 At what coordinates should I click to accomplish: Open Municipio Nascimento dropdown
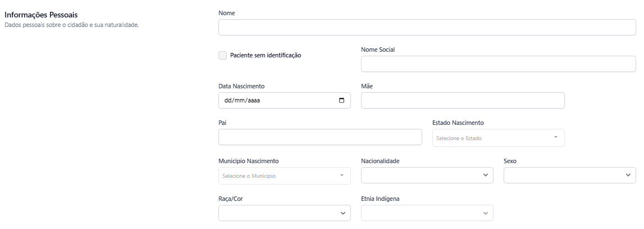coord(285,176)
